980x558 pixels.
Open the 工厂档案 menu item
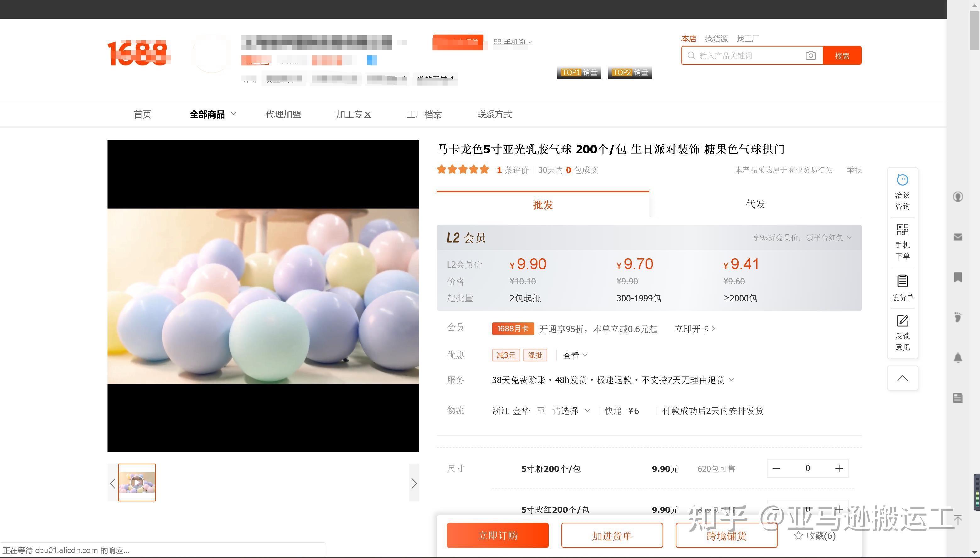pyautogui.click(x=424, y=114)
